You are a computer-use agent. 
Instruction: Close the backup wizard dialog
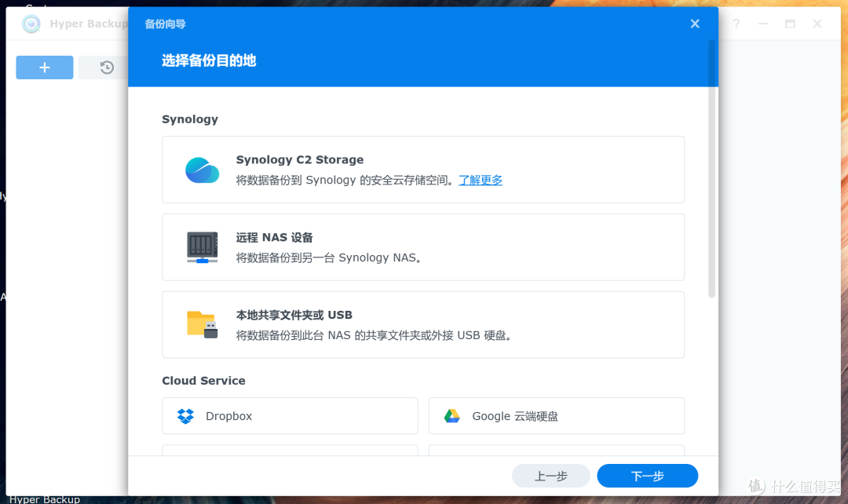tap(695, 24)
